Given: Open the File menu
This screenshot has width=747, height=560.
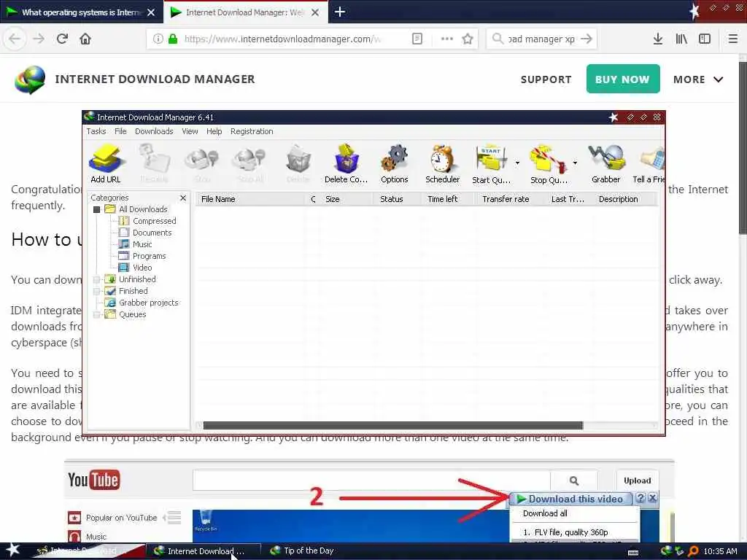Looking at the screenshot, I should [120, 131].
